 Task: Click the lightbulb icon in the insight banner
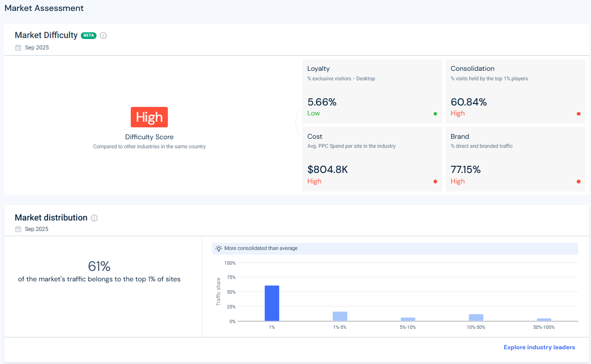[x=219, y=249]
